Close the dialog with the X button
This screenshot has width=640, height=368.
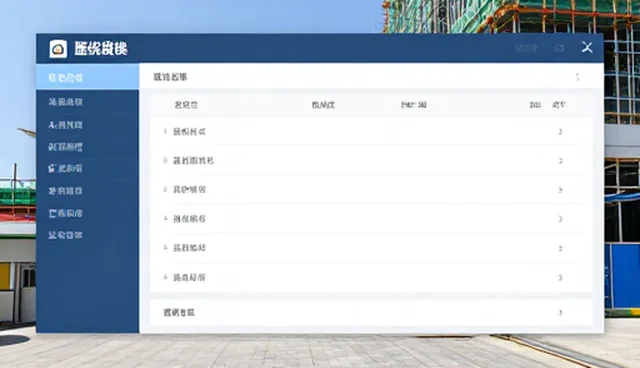pyautogui.click(x=587, y=47)
